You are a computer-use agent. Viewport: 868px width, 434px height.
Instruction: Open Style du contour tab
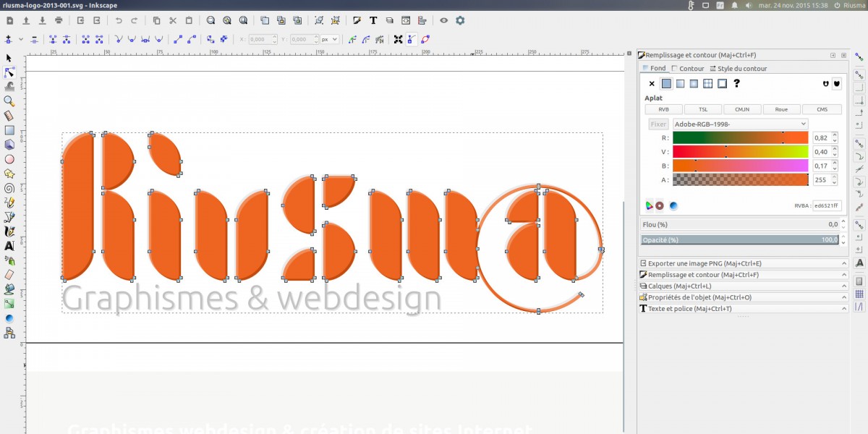[738, 69]
